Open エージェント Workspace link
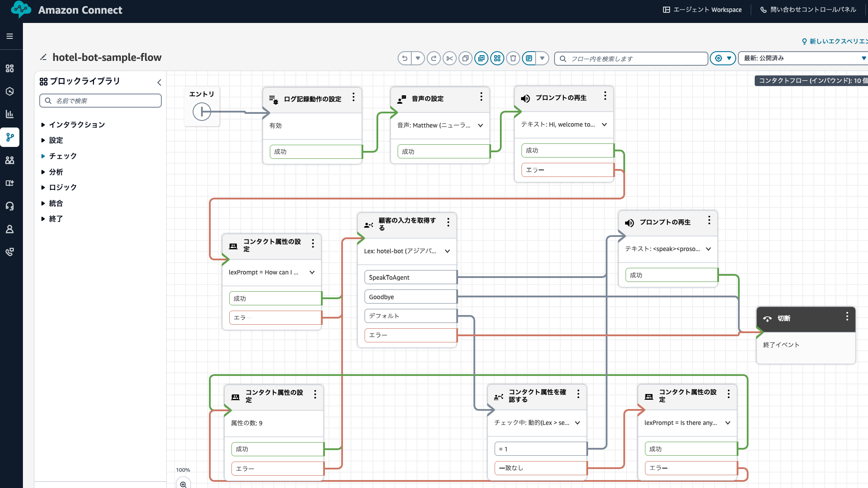Screen dimensions: 868x488 [x=702, y=10]
